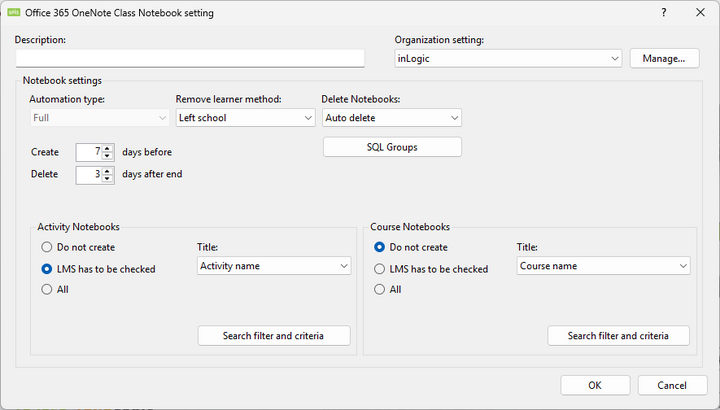This screenshot has height=410, width=720.
Task: Select Activity Notebooks 'Do not create' option
Action: click(x=47, y=247)
